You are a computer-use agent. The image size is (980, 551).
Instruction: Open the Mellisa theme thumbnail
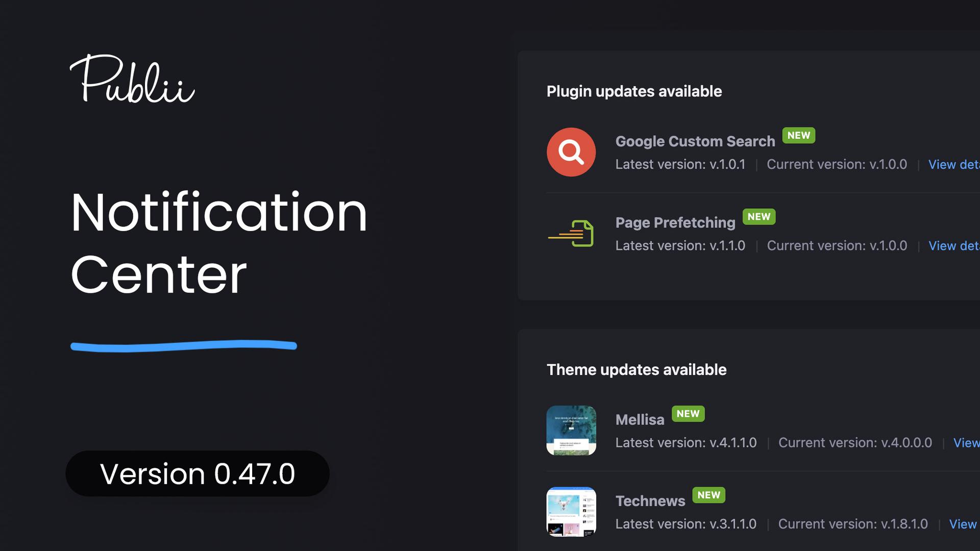(x=571, y=430)
